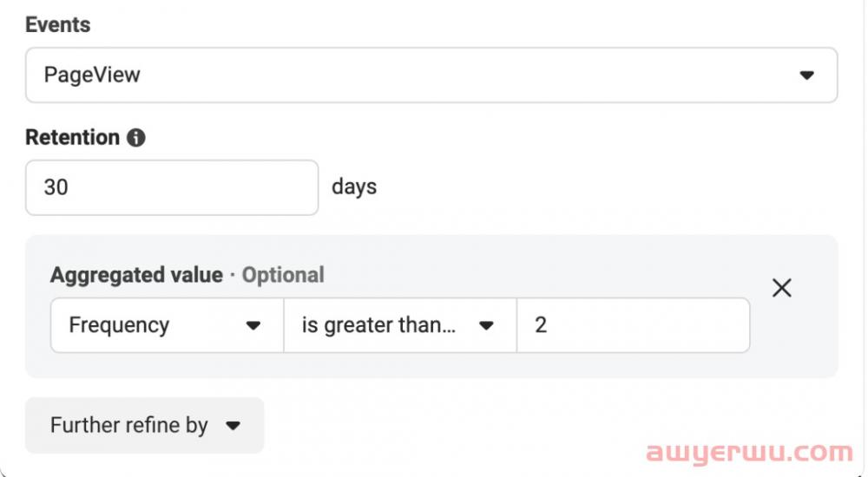
Task: Click the caret arrow beside Frequency
Action: click(253, 326)
